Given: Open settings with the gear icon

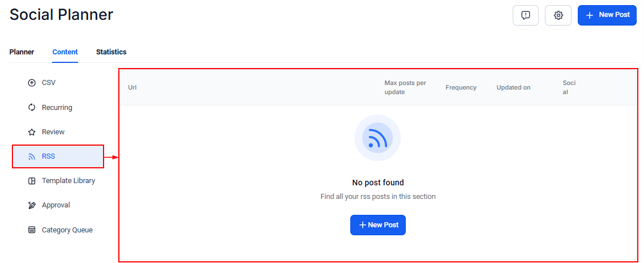Looking at the screenshot, I should tap(558, 15).
